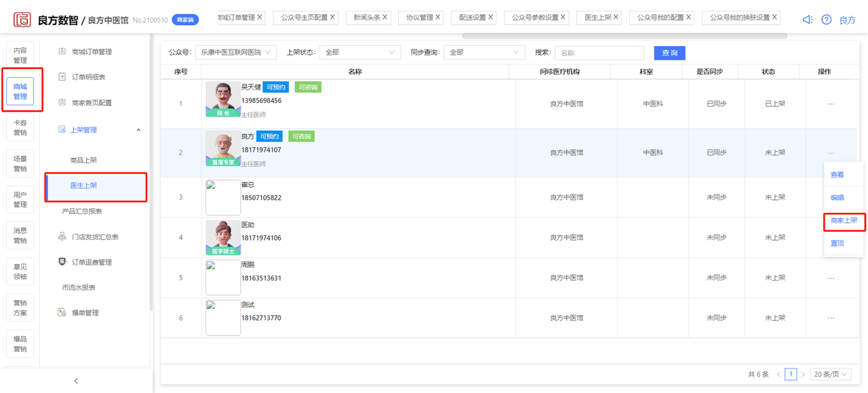Viewport: 868px width, 393px height.
Task: Open the more-actions dots for 吴天健 row
Action: pos(831,104)
